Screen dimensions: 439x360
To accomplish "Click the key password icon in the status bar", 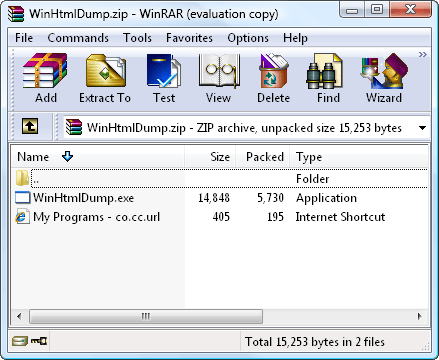I will click(x=39, y=341).
